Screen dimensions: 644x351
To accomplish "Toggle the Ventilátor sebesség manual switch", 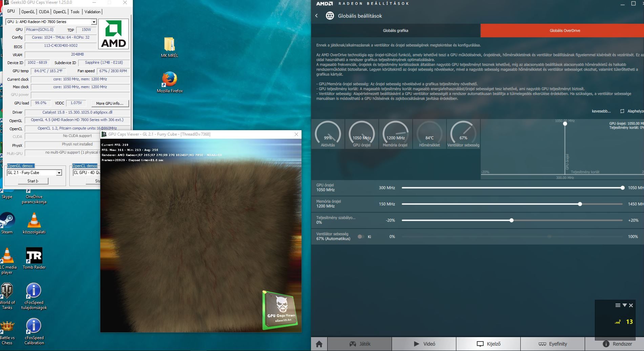I will click(x=360, y=237).
